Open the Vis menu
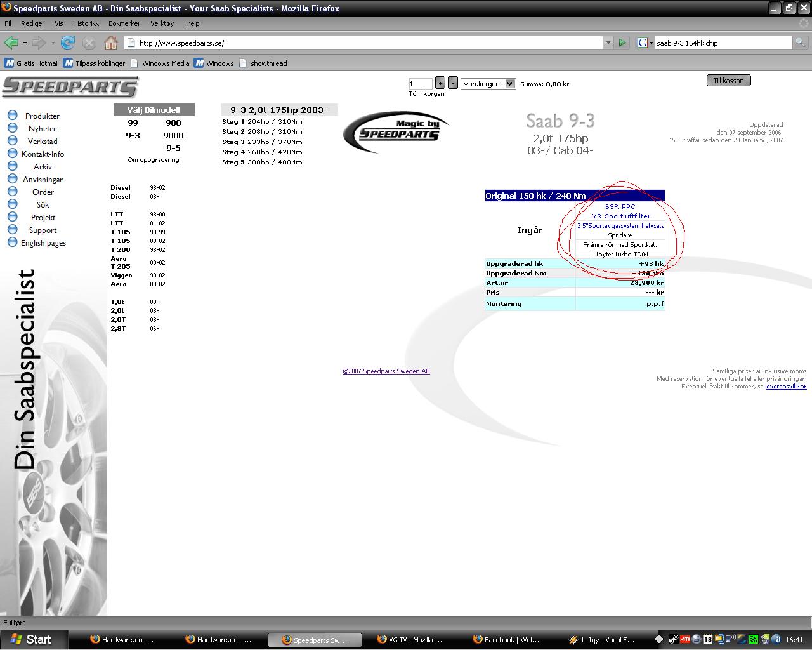Screen dimensions: 812x650 (x=58, y=23)
